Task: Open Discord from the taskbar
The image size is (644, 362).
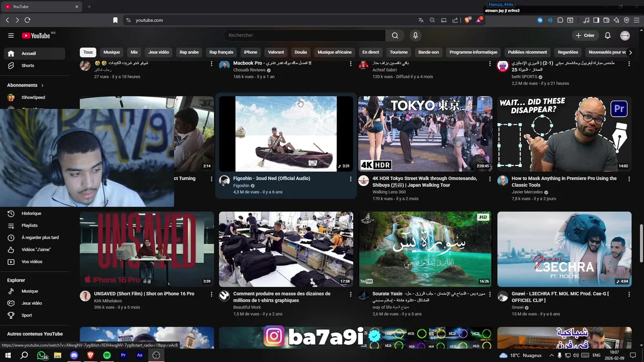Action: (74, 355)
